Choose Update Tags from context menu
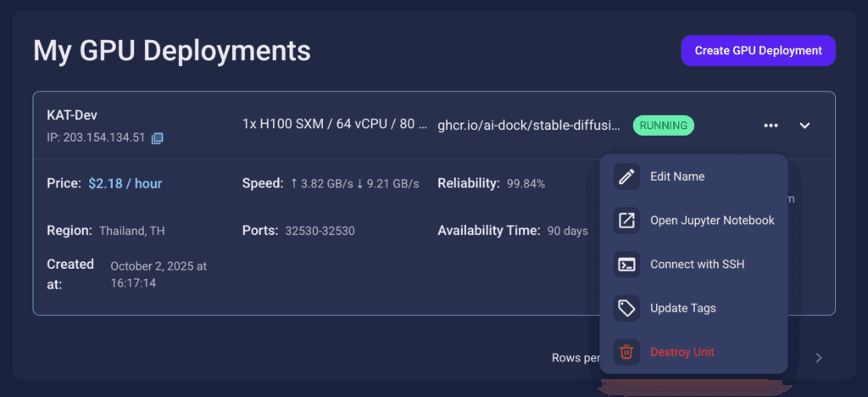The height and width of the screenshot is (397, 868). [x=682, y=308]
